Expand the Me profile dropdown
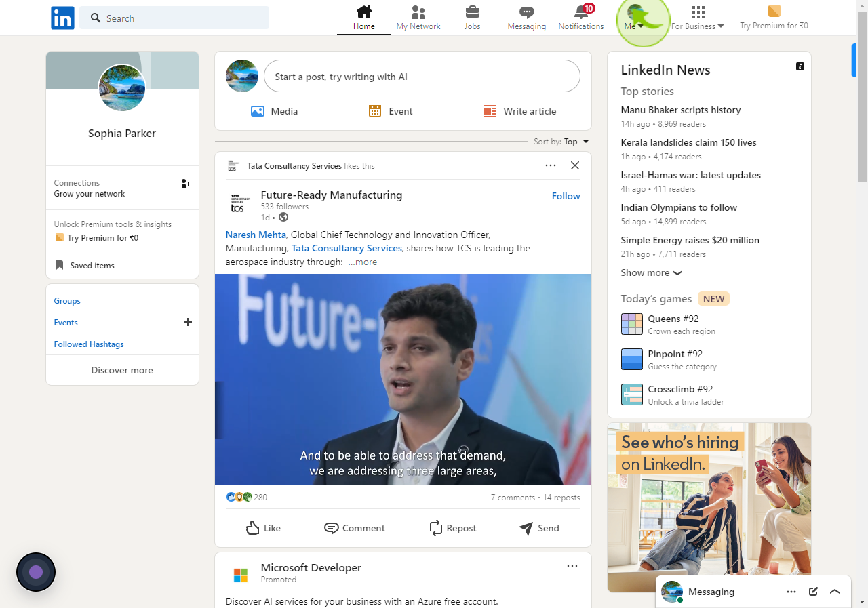868x608 pixels. click(635, 18)
